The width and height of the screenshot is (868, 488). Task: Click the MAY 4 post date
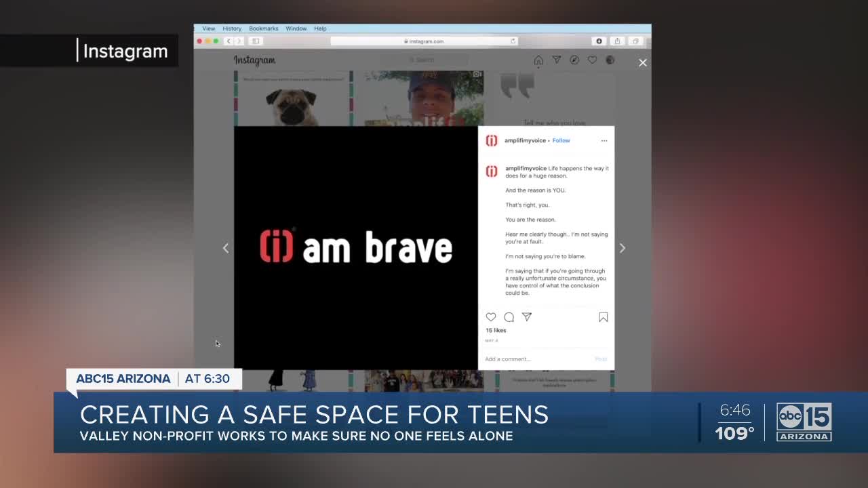[x=492, y=340]
